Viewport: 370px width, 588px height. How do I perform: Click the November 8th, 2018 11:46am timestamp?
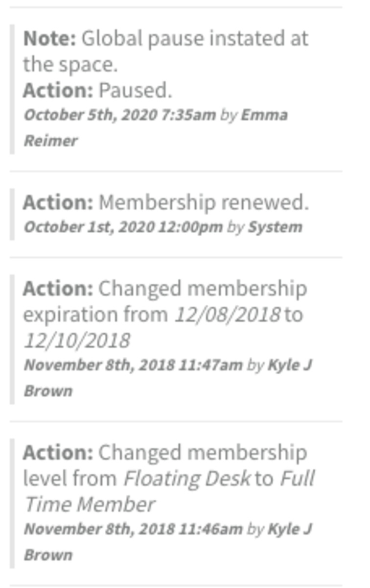[x=133, y=529]
